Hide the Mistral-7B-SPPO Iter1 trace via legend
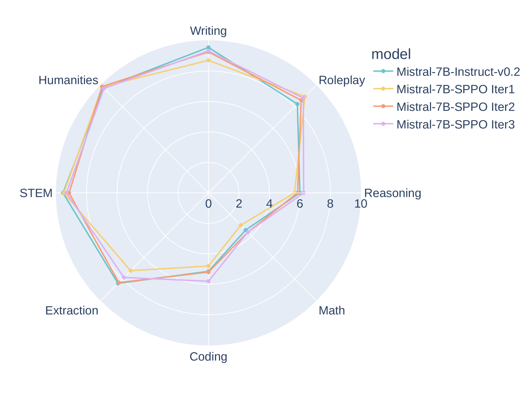 [455, 89]
